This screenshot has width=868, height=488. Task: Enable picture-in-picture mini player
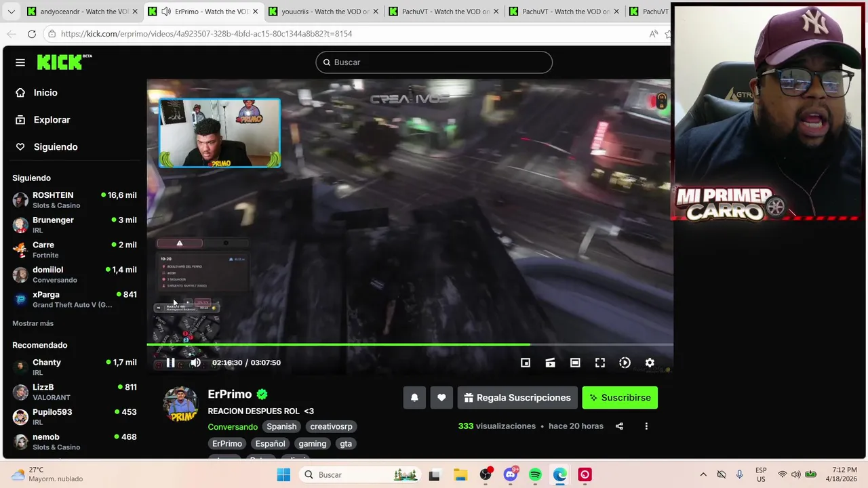[x=526, y=363]
